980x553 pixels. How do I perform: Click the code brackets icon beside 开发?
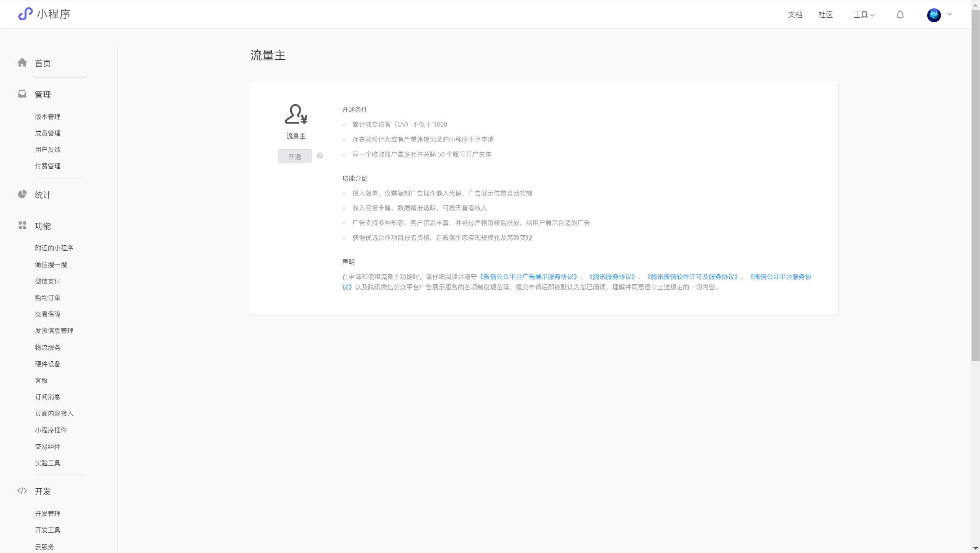click(22, 491)
